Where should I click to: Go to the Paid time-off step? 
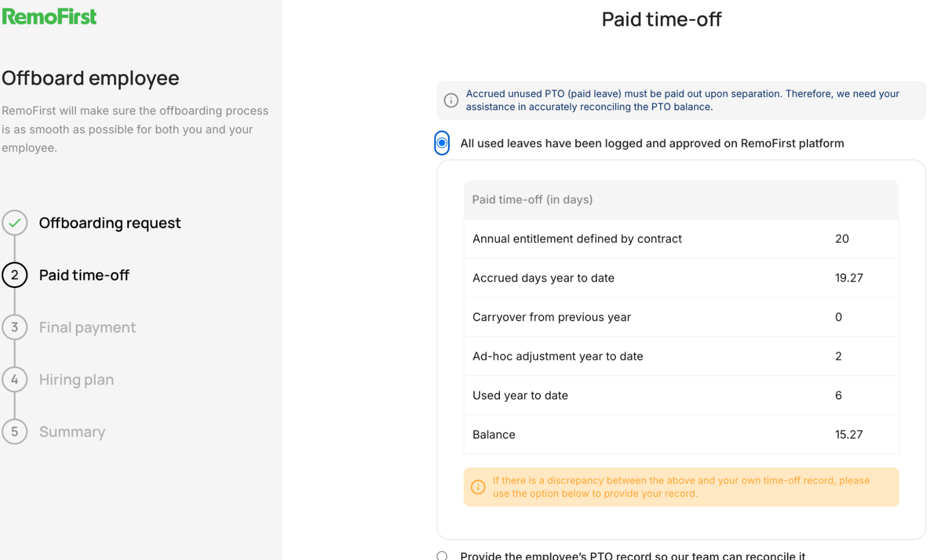(x=84, y=275)
